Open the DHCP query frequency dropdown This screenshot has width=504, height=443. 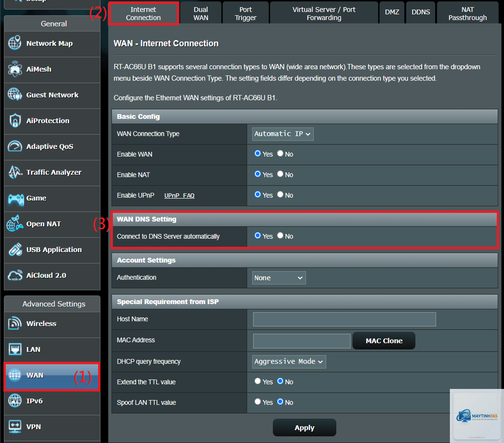[289, 362]
